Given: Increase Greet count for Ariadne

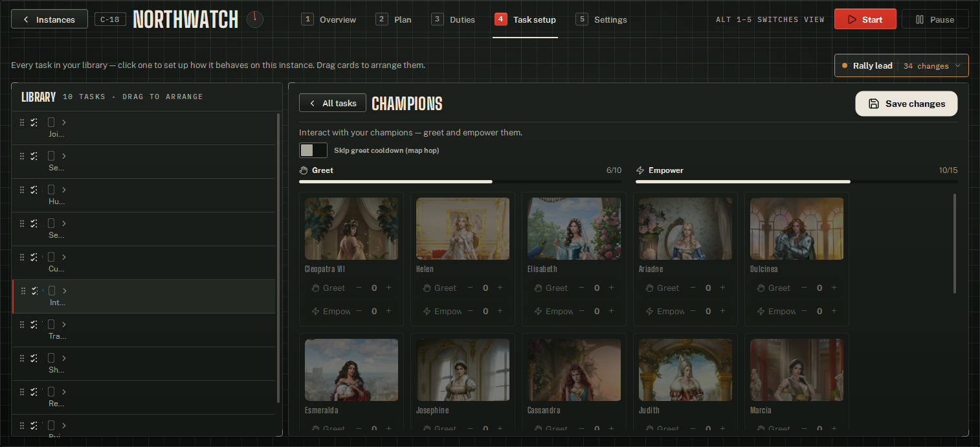Looking at the screenshot, I should 723,288.
